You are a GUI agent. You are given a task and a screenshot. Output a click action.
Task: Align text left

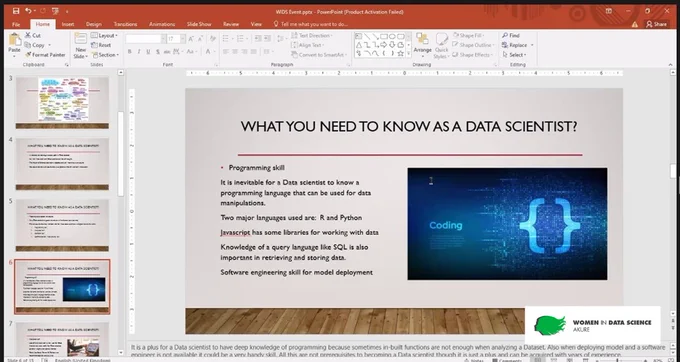click(226, 52)
